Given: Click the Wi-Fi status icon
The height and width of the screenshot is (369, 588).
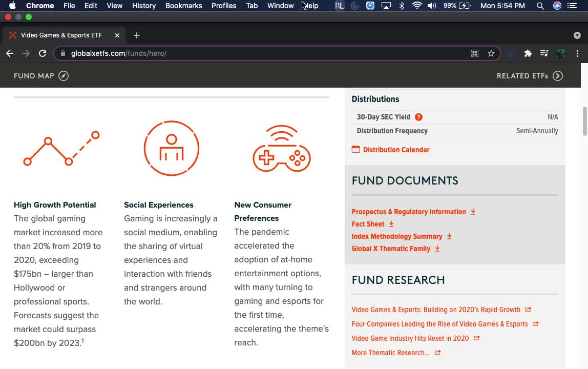Looking at the screenshot, I should [x=416, y=6].
